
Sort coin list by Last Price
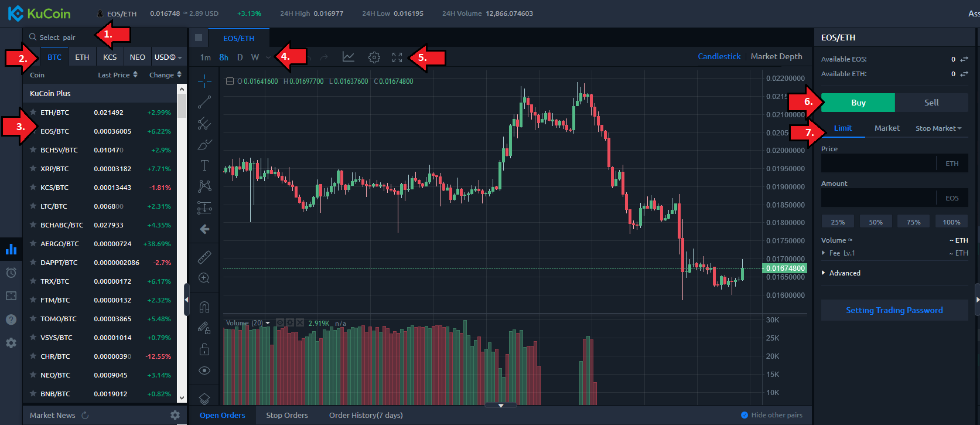click(x=118, y=74)
